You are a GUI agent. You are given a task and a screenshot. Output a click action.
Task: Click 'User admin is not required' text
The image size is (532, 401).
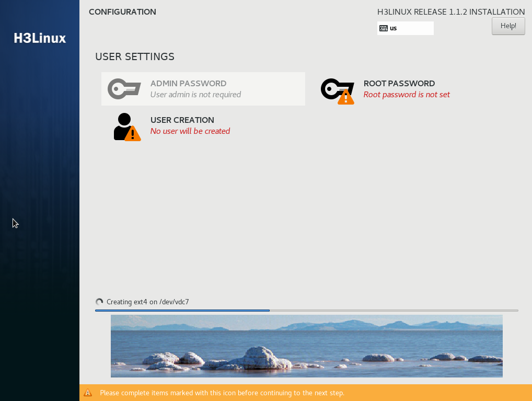[x=196, y=95]
